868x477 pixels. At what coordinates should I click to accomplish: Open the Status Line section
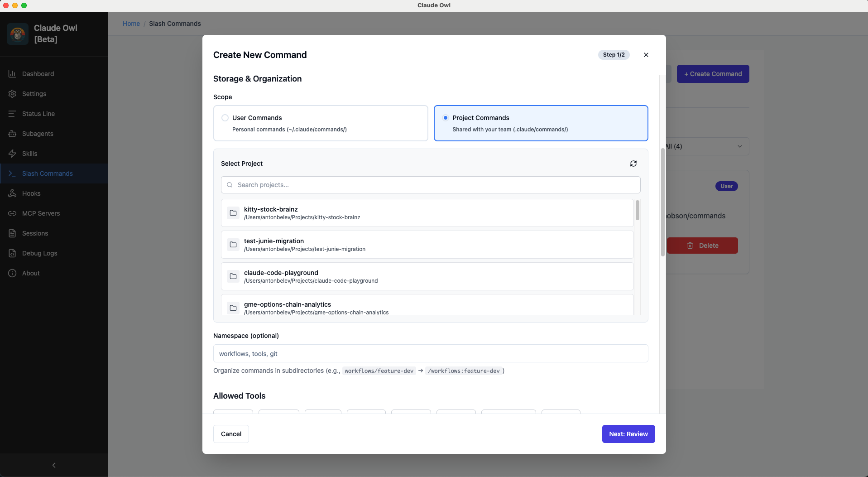[13, 114]
